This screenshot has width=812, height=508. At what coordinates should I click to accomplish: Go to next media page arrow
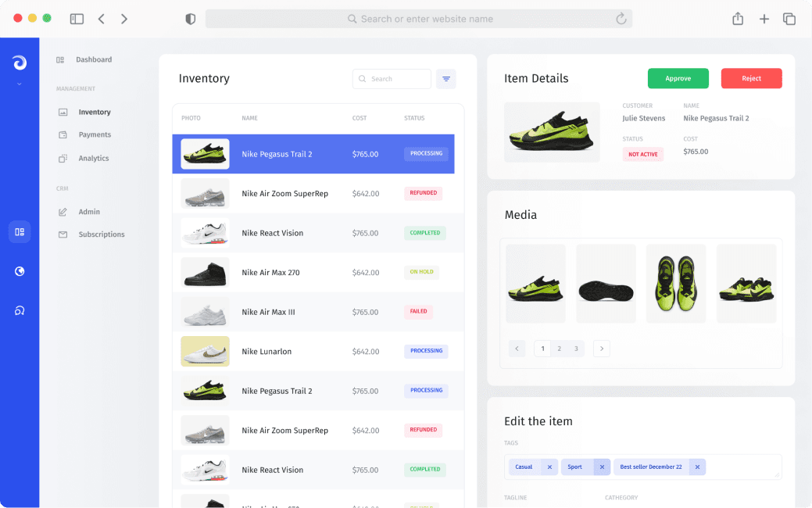601,349
